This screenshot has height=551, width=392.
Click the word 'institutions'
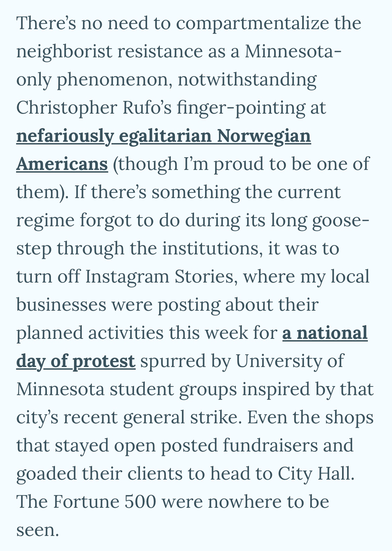213,249
